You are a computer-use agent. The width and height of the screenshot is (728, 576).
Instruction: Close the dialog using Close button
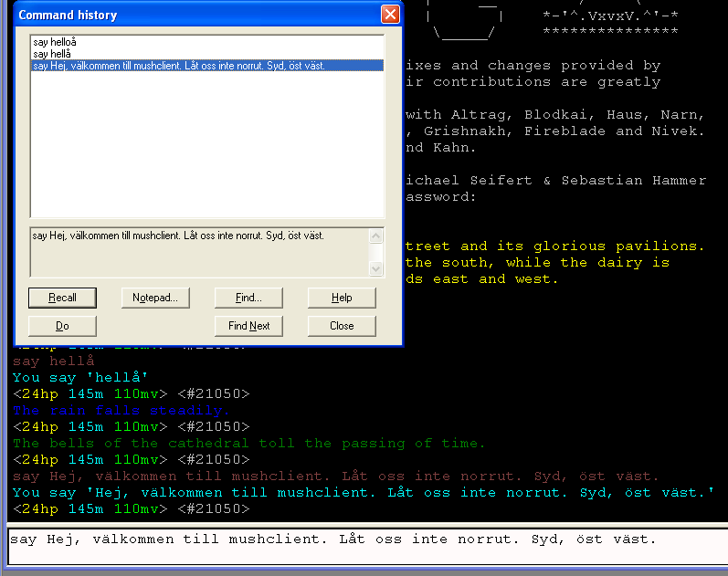tap(342, 326)
